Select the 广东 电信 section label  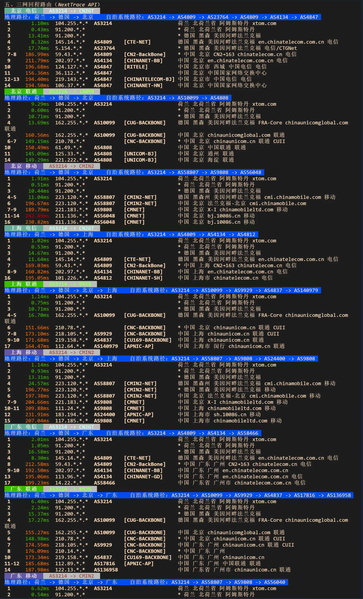click(x=24, y=427)
